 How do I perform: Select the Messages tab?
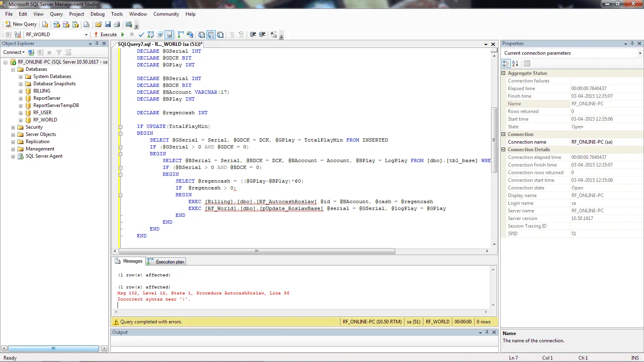(x=129, y=261)
